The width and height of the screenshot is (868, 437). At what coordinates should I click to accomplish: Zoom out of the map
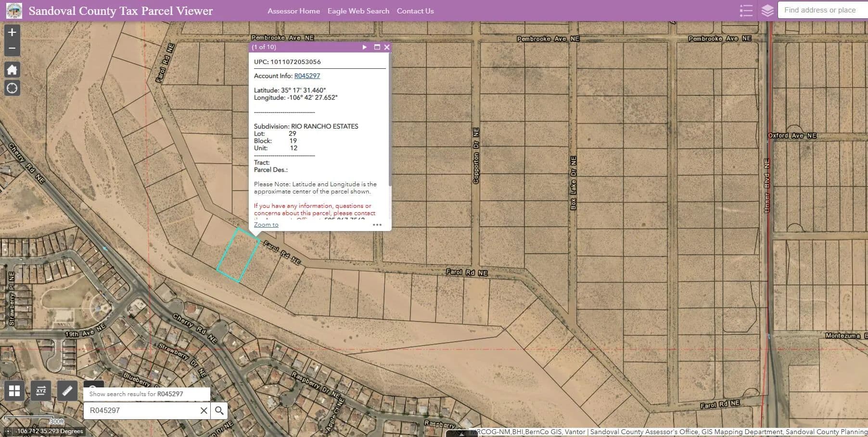[12, 48]
